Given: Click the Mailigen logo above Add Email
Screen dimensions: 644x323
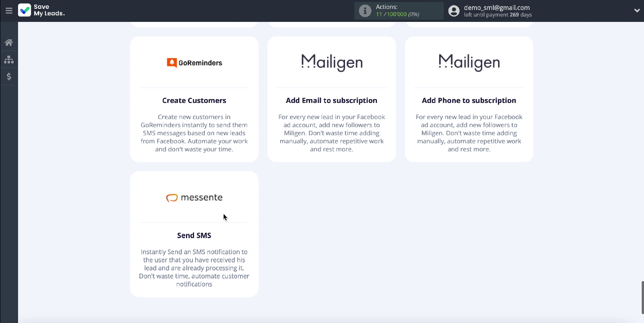Looking at the screenshot, I should 332,63.
